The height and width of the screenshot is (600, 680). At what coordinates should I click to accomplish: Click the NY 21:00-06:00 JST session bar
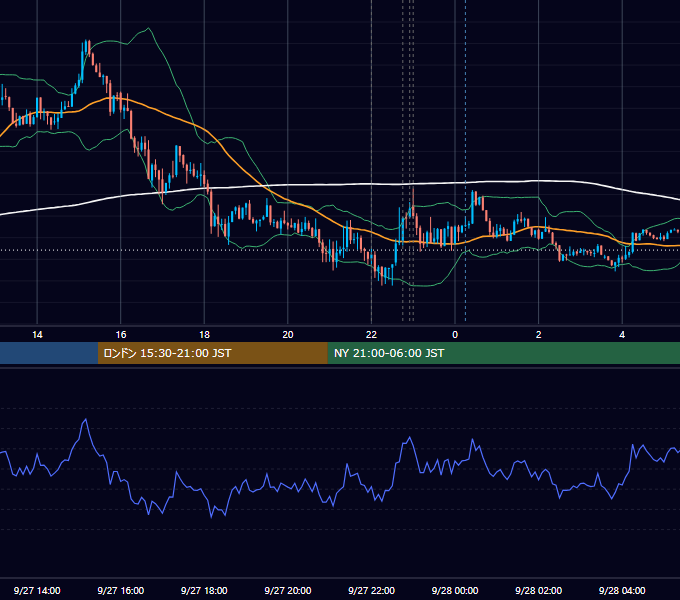click(x=503, y=353)
